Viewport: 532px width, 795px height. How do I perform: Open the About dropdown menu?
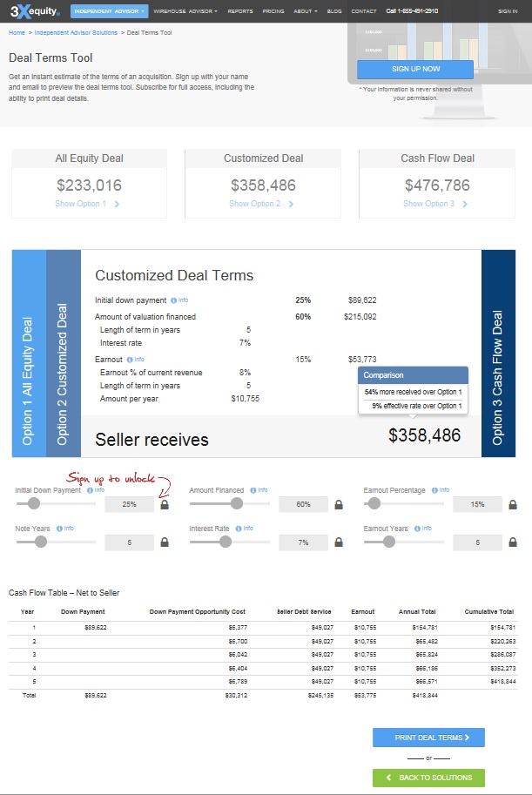click(x=304, y=11)
